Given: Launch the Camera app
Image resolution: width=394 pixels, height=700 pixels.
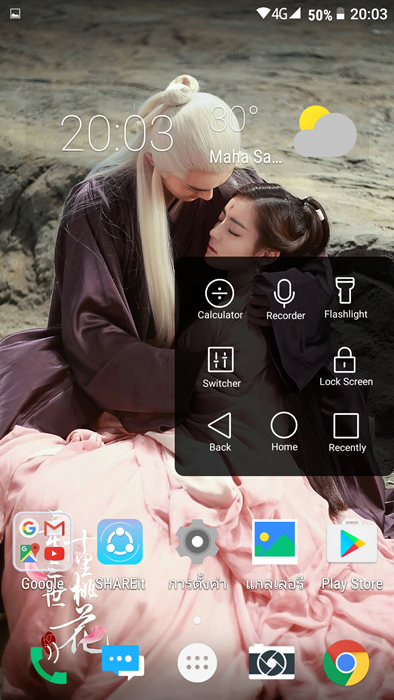Looking at the screenshot, I should tap(272, 662).
